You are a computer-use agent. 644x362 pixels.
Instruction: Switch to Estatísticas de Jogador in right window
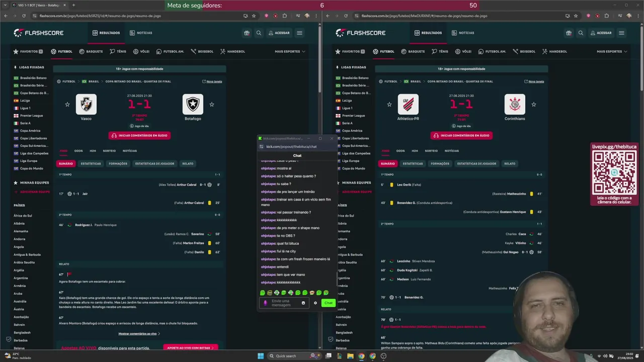coord(476,163)
